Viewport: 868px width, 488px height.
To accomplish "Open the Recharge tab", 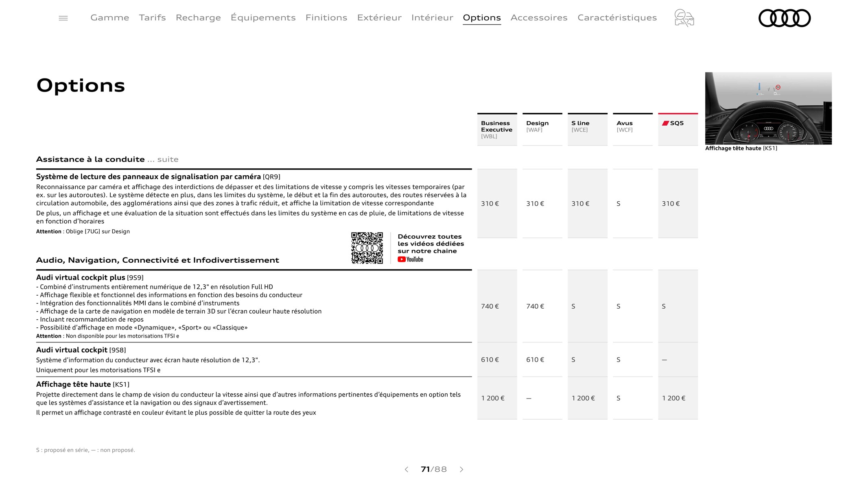I will coord(198,17).
